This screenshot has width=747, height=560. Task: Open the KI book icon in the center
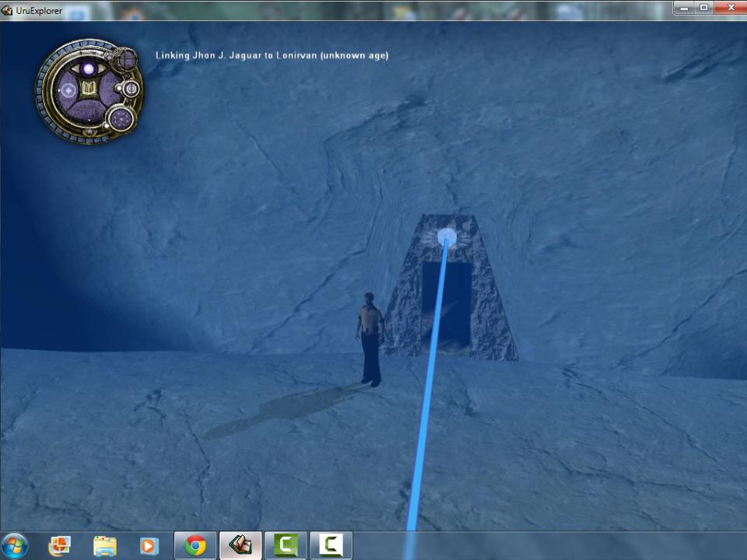pyautogui.click(x=88, y=89)
